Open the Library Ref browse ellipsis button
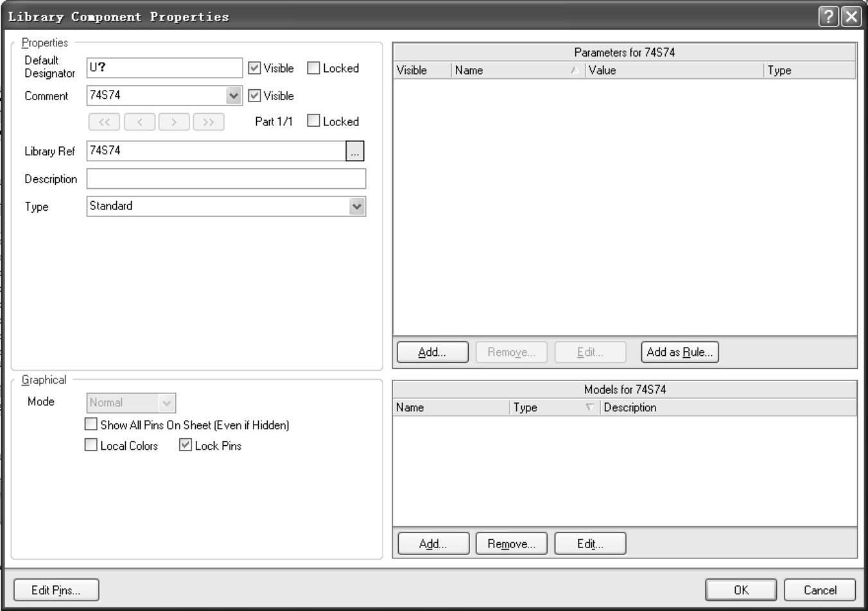Viewport: 868px width, 611px height. (354, 151)
